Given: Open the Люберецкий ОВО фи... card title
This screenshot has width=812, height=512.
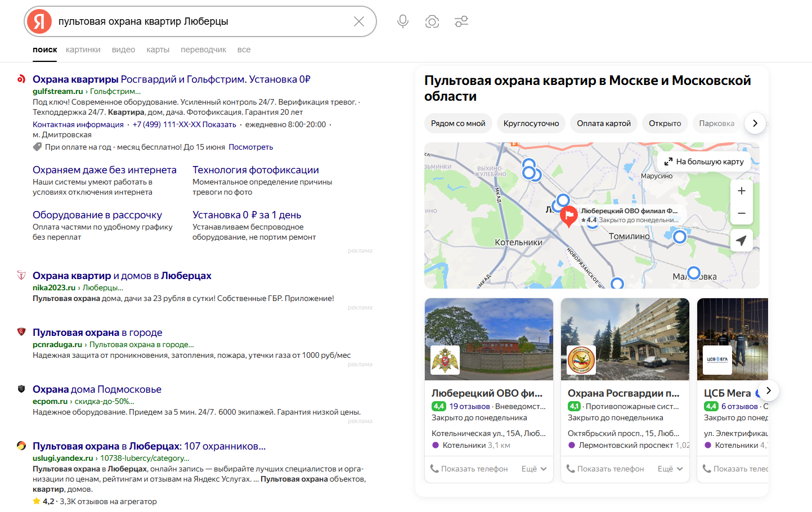Looking at the screenshot, I should [x=487, y=393].
